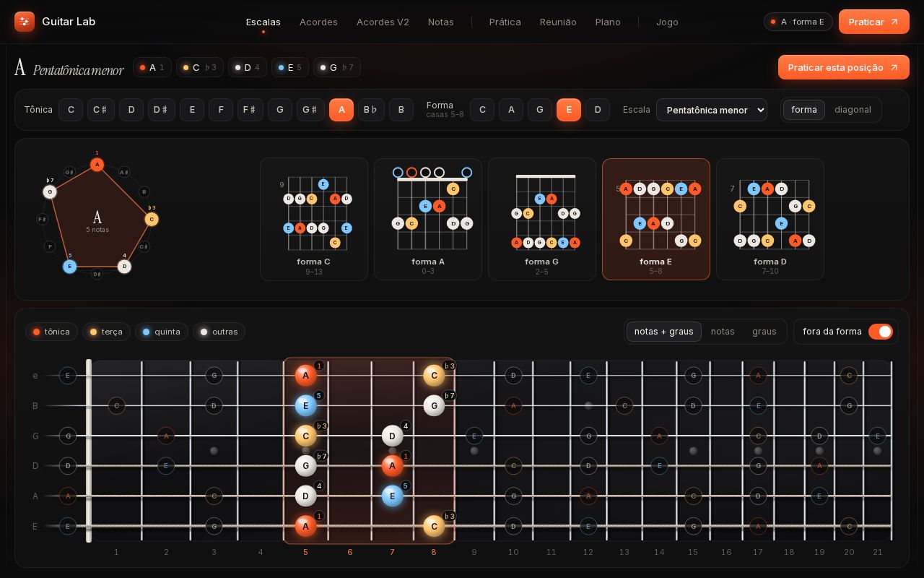924x578 pixels.
Task: Click the 'quinta' legend chip
Action: (162, 332)
